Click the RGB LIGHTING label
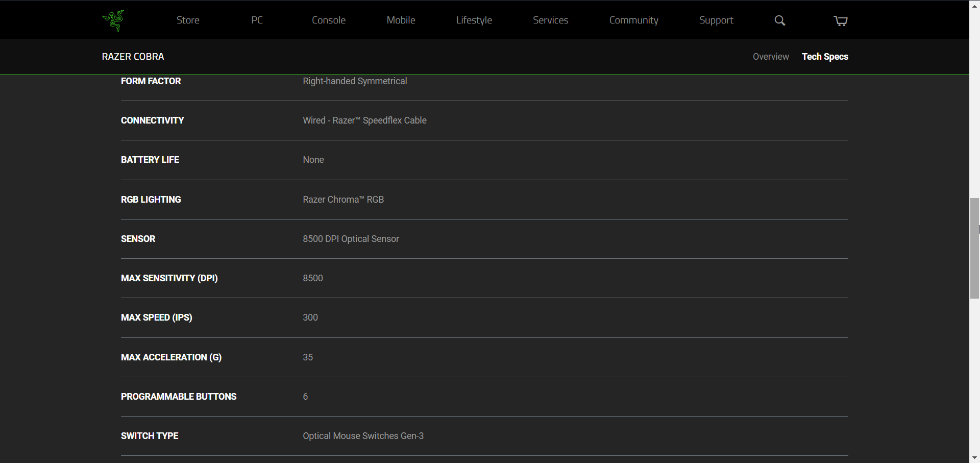 (x=151, y=200)
